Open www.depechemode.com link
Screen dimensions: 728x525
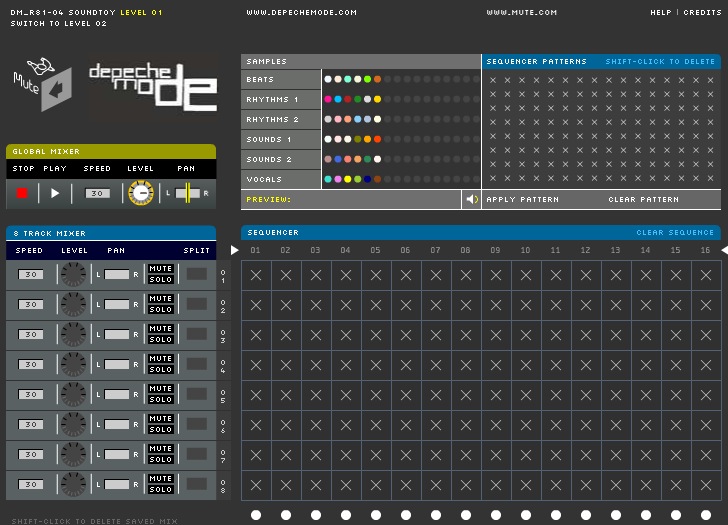tap(301, 13)
